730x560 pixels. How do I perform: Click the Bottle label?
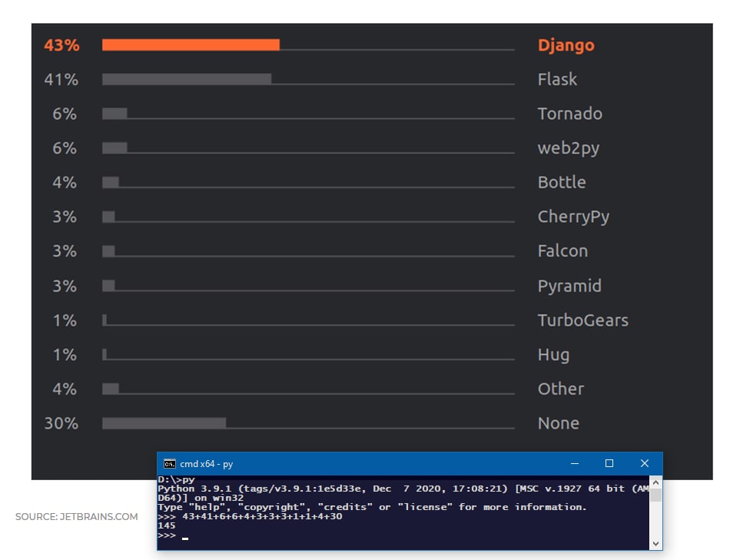(562, 182)
